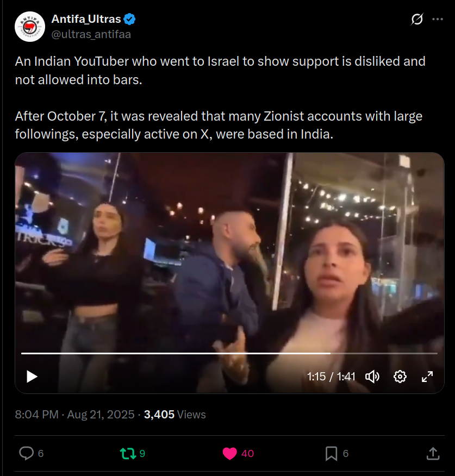Screen dimensions: 455x476
Task: Open the @ultras_antifaa handle link
Action: click(x=91, y=34)
